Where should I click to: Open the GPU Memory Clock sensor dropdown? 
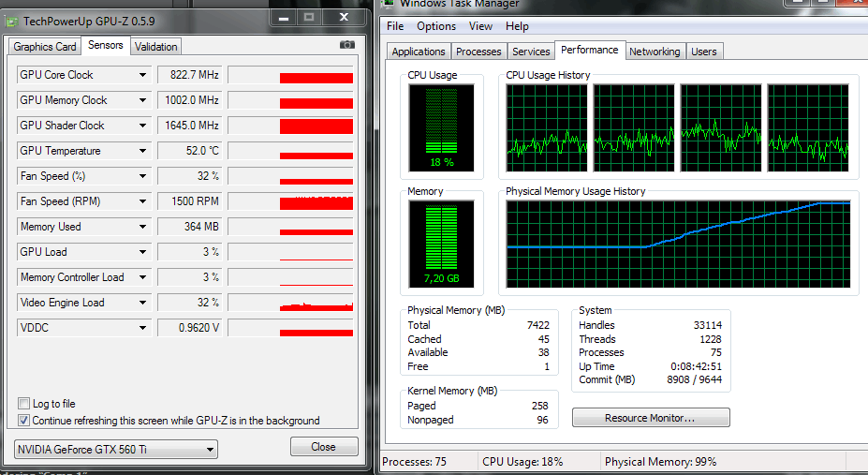tap(143, 100)
